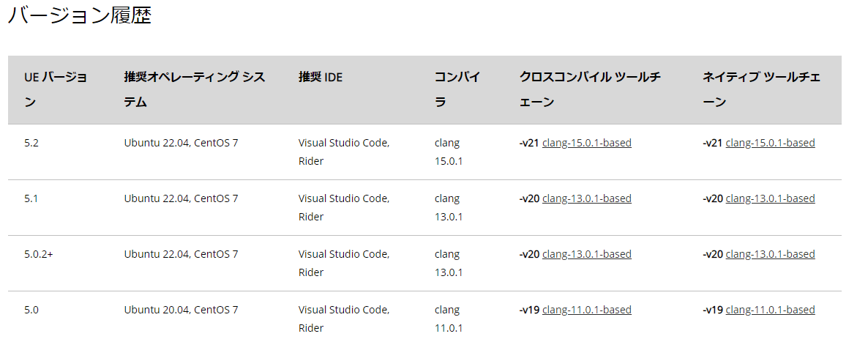Click Visual Studio Code, Rider in the 5.2 row
The width and height of the screenshot is (868, 361).
tap(344, 152)
